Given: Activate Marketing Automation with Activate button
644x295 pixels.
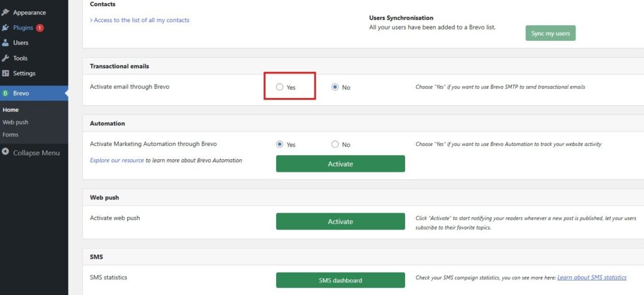Looking at the screenshot, I should tap(340, 164).
